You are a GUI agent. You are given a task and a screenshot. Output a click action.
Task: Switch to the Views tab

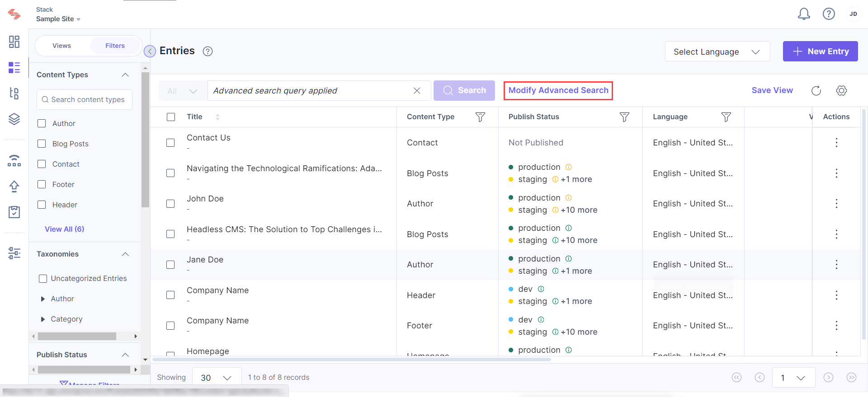click(61, 46)
